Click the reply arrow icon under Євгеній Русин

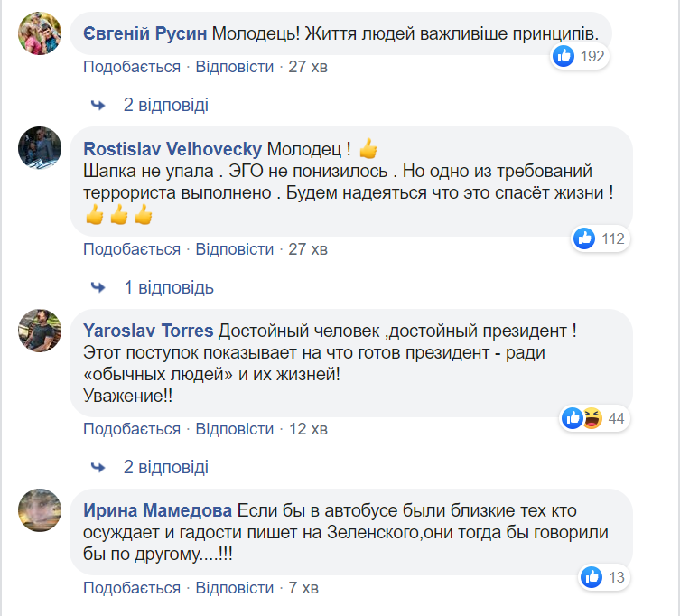(98, 106)
